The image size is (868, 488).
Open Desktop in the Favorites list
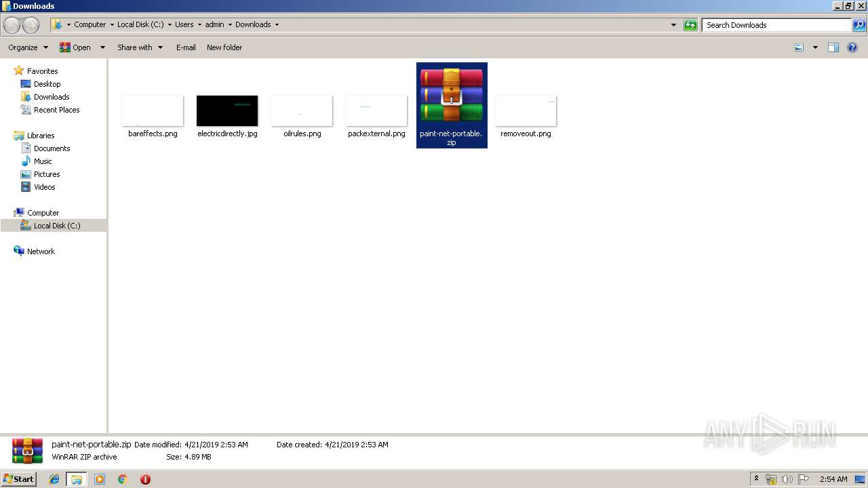coord(47,84)
